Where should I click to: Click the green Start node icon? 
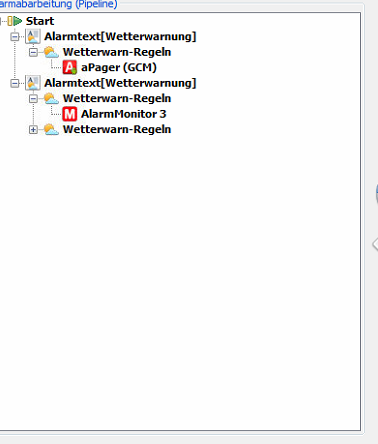coord(15,21)
